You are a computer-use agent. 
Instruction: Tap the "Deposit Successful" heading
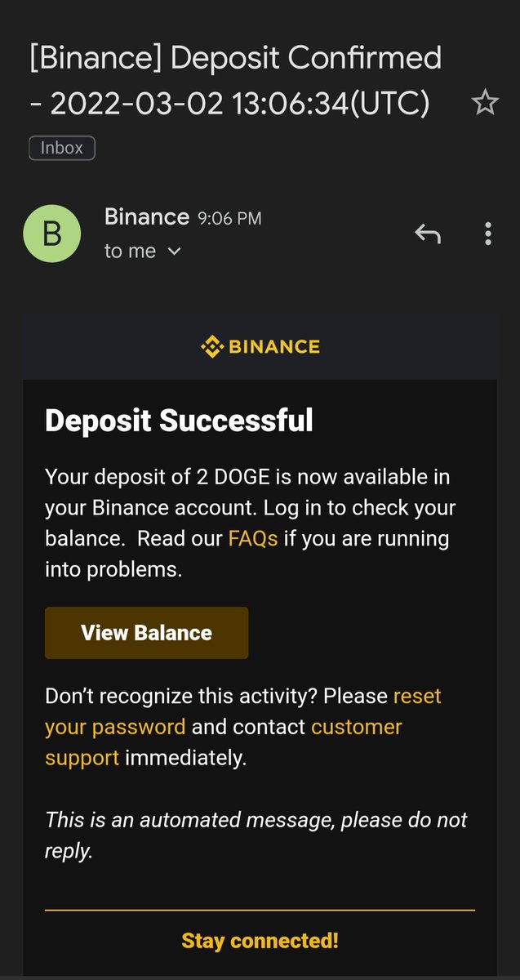click(x=179, y=421)
